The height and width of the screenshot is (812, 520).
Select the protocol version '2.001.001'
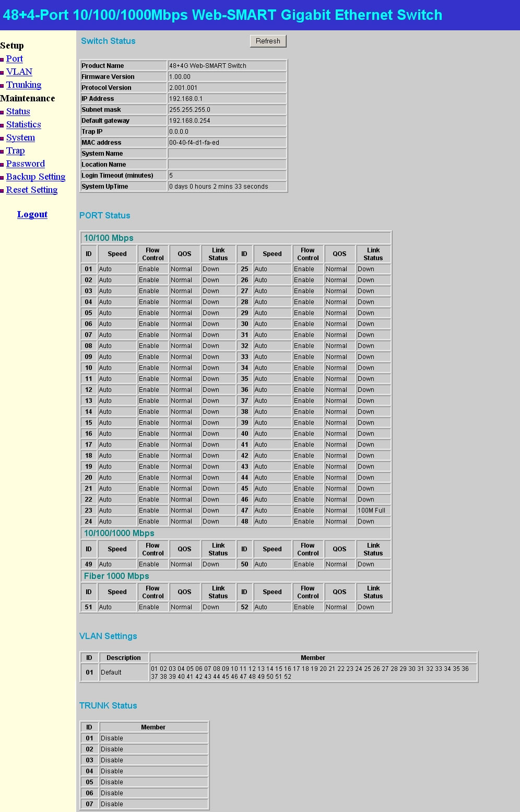pos(183,88)
